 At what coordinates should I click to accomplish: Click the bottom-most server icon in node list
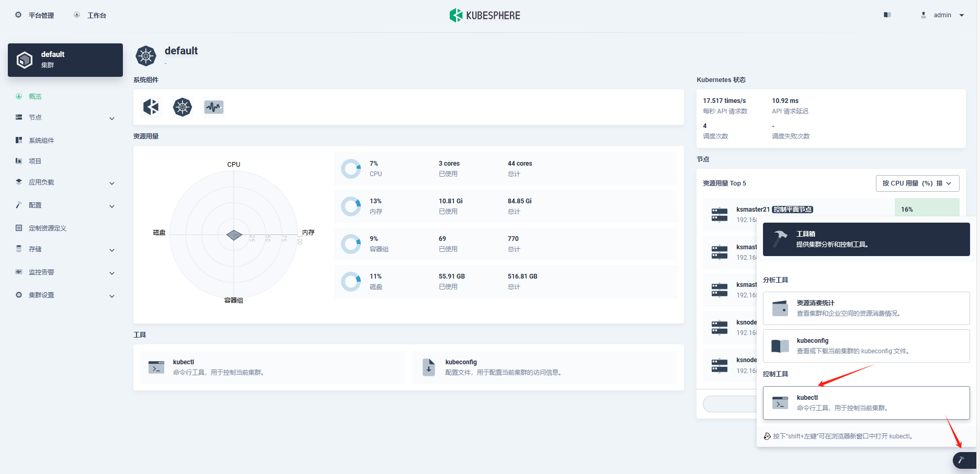point(720,365)
